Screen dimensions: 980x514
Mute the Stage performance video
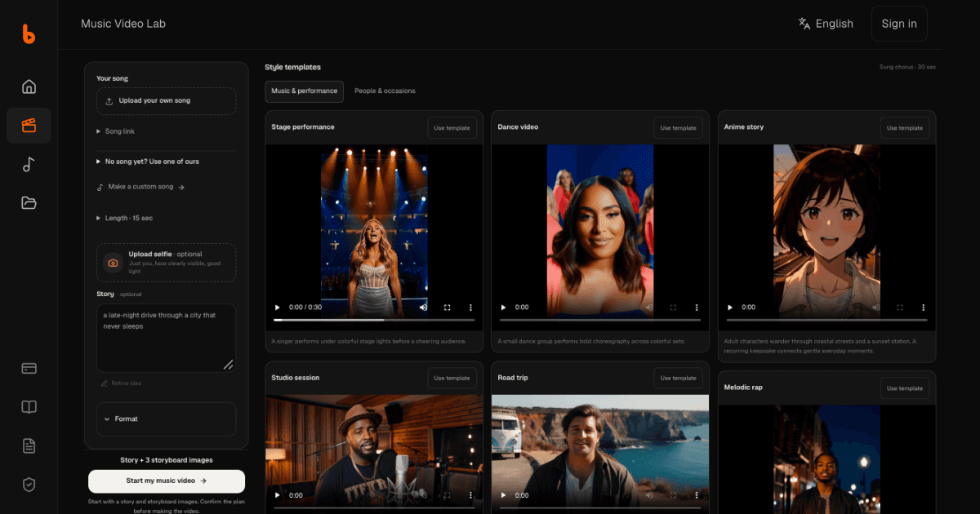[423, 308]
